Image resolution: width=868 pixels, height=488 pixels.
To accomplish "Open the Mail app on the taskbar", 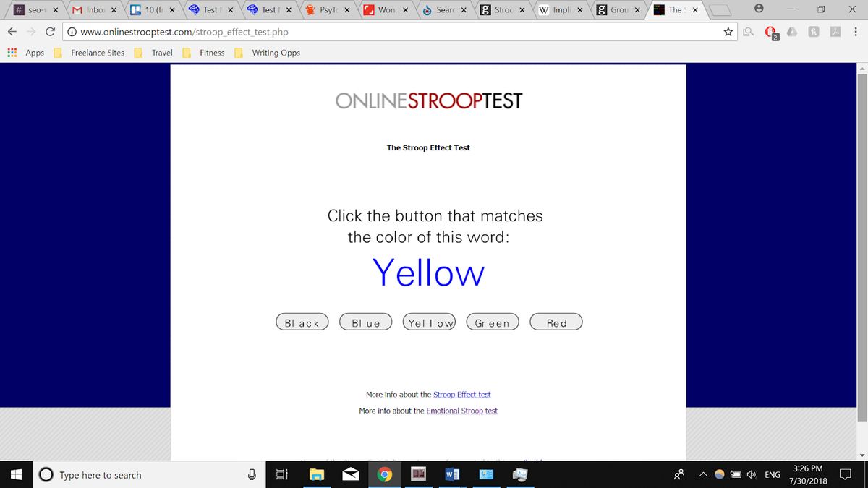I will pyautogui.click(x=352, y=475).
